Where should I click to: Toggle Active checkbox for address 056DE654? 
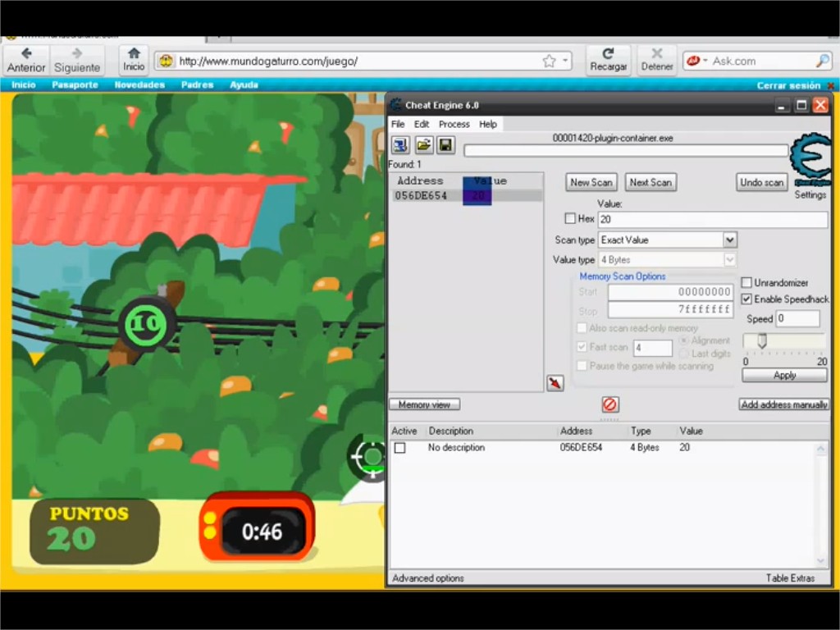pos(399,448)
